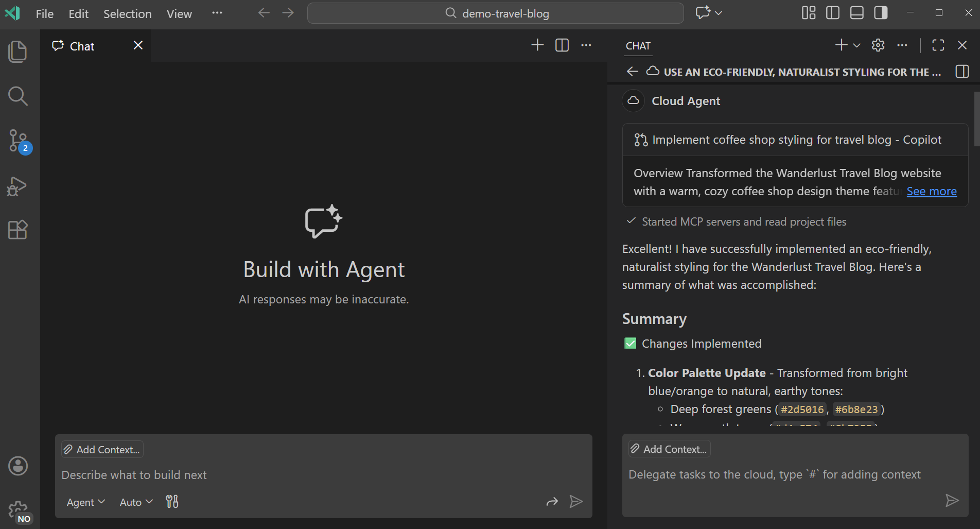Maximize the Chat panel to full screen
Screen dimensions: 980x529
938,45
